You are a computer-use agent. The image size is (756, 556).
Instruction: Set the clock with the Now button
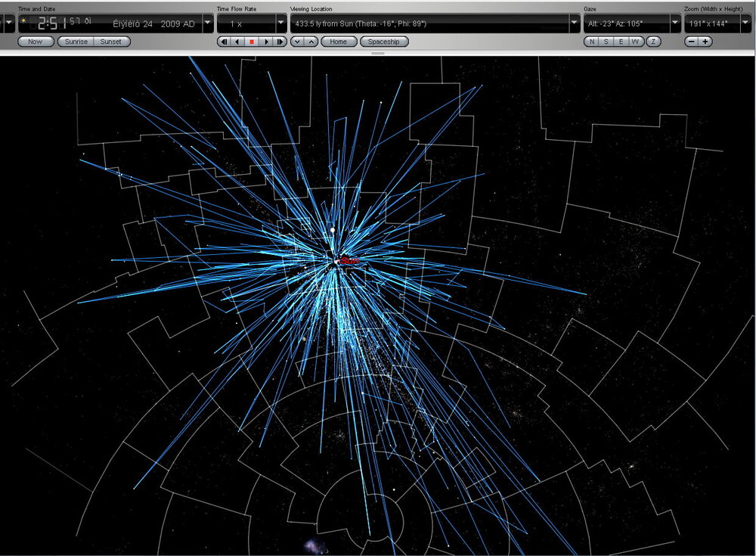coord(34,42)
